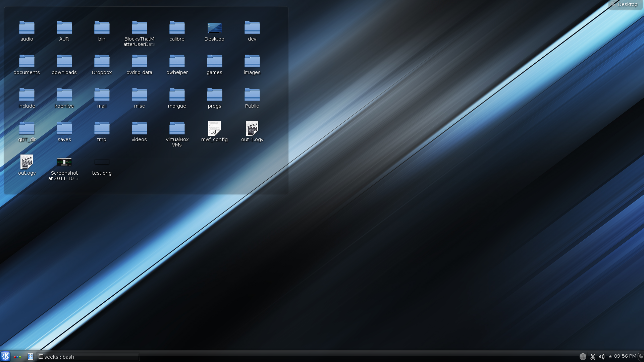Open the KDE application launcher menu
Image resolution: width=644 pixels, height=362 pixels.
coord(5,357)
